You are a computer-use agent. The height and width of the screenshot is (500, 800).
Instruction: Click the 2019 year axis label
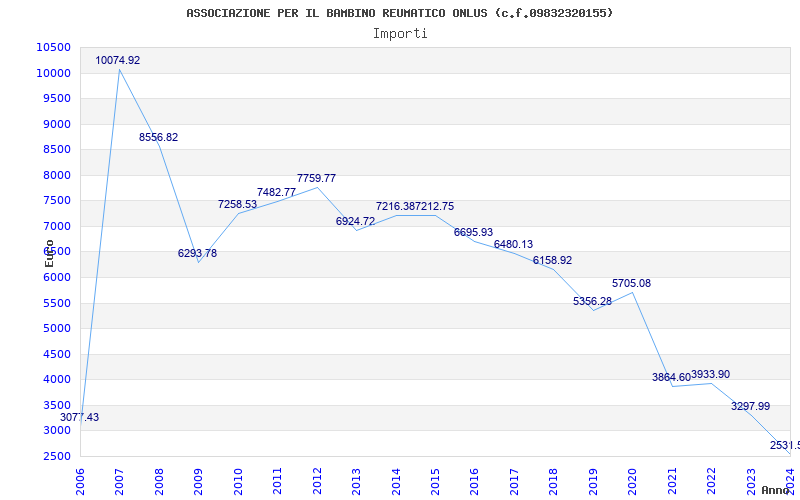(593, 481)
